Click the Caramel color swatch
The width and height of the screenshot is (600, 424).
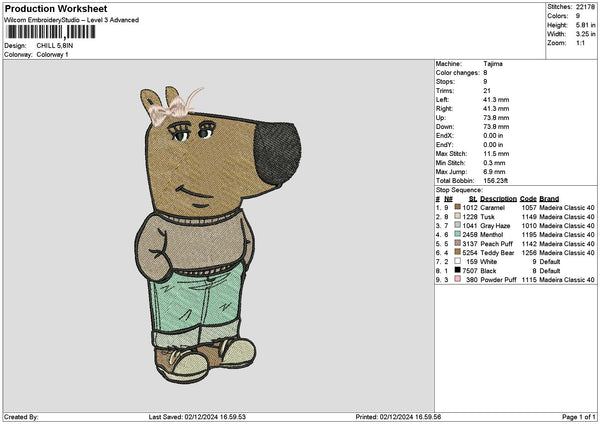(458, 207)
